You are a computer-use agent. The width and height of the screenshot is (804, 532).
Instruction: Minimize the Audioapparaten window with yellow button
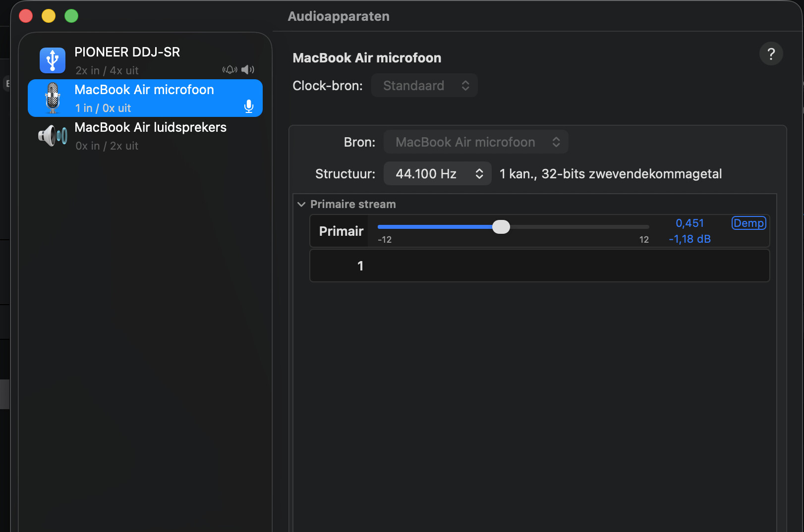point(49,16)
